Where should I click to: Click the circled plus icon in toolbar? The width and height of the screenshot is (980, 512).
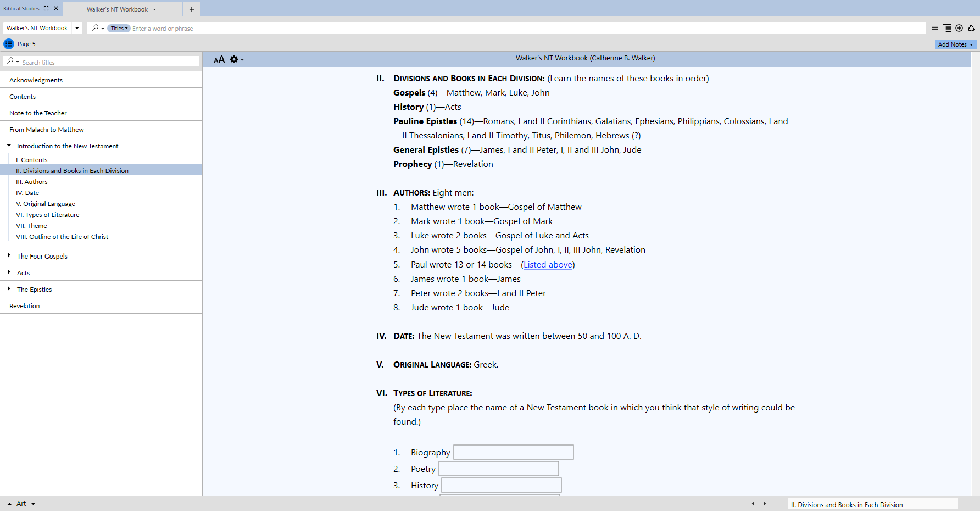pyautogui.click(x=959, y=28)
